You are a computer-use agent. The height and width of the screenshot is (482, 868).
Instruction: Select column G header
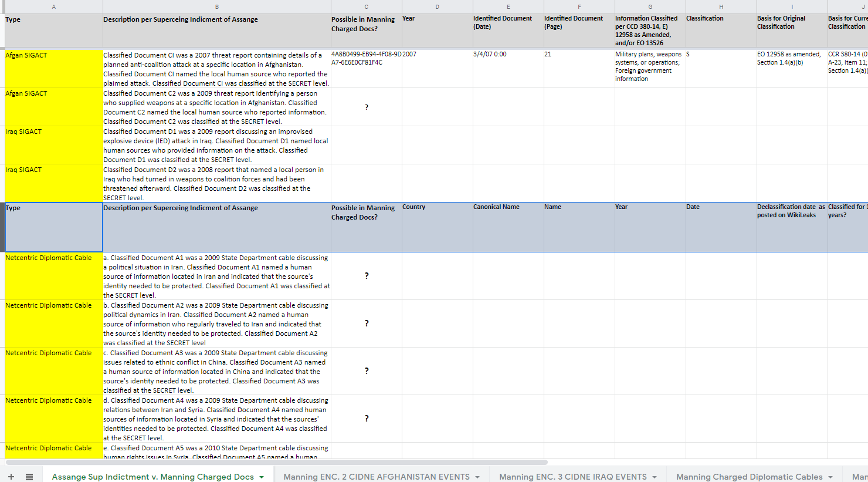[650, 7]
